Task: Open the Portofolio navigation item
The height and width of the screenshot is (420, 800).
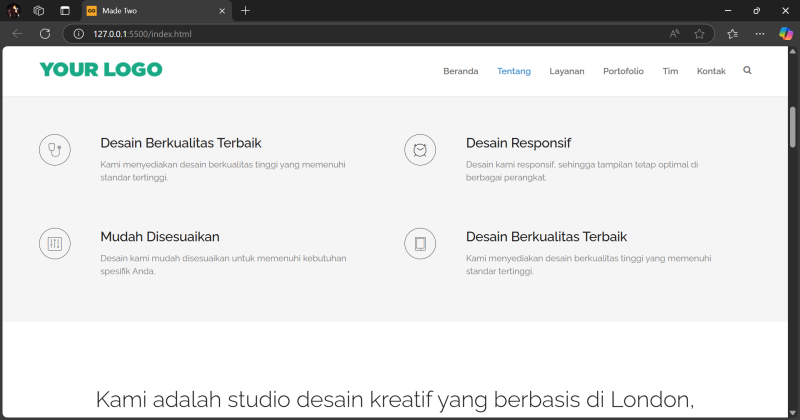Action: click(623, 71)
